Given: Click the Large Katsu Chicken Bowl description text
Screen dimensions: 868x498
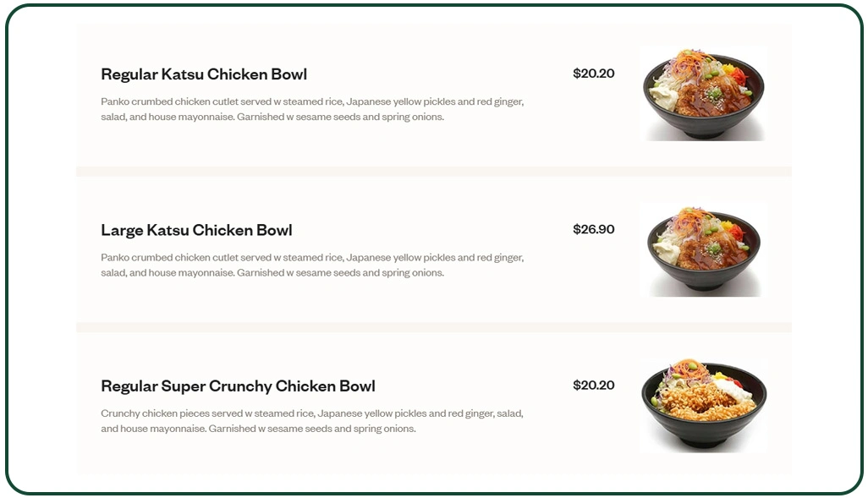Looking at the screenshot, I should click(x=311, y=265).
